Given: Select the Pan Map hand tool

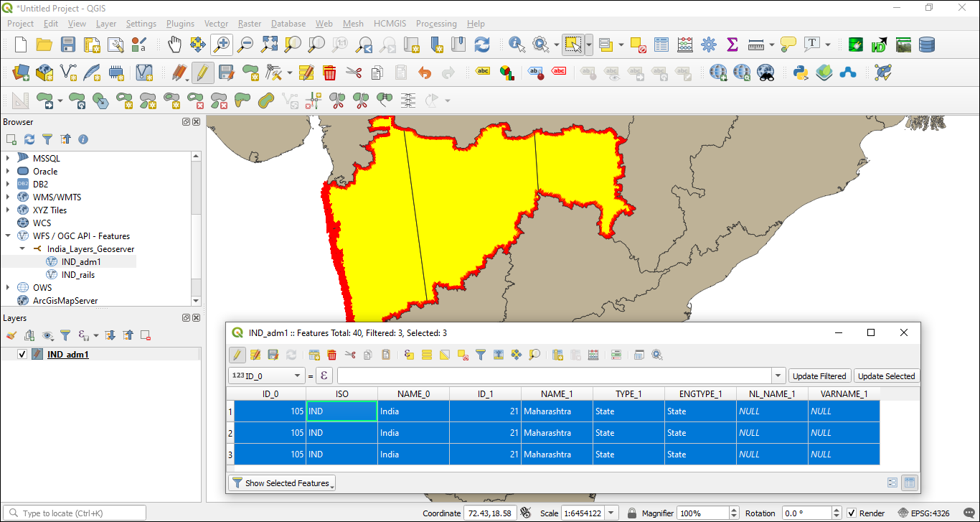Looking at the screenshot, I should (x=174, y=45).
